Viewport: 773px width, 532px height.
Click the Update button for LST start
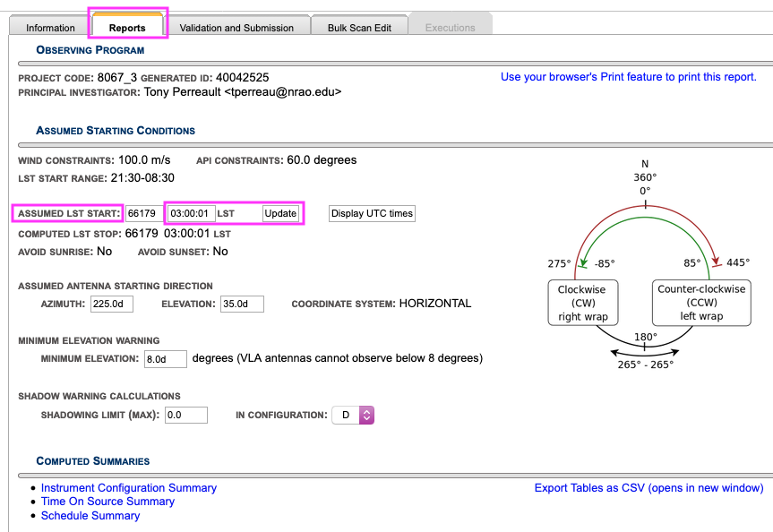(x=280, y=213)
